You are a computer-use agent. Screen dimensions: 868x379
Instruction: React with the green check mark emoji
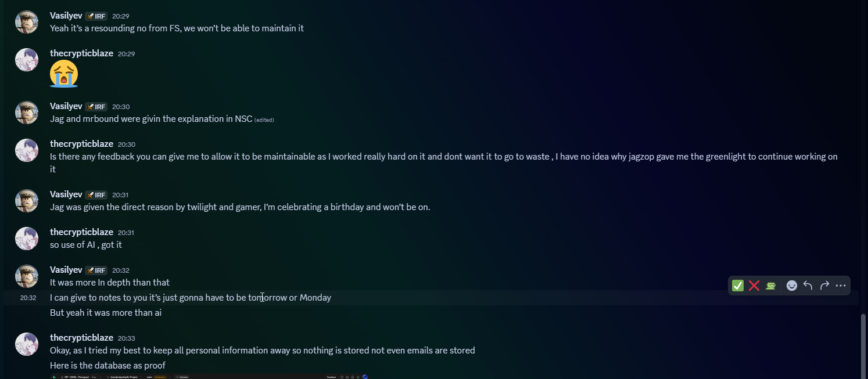[738, 286]
